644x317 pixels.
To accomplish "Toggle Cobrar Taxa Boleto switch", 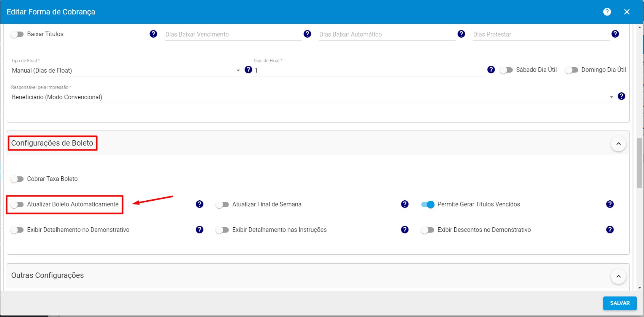I will pyautogui.click(x=17, y=179).
